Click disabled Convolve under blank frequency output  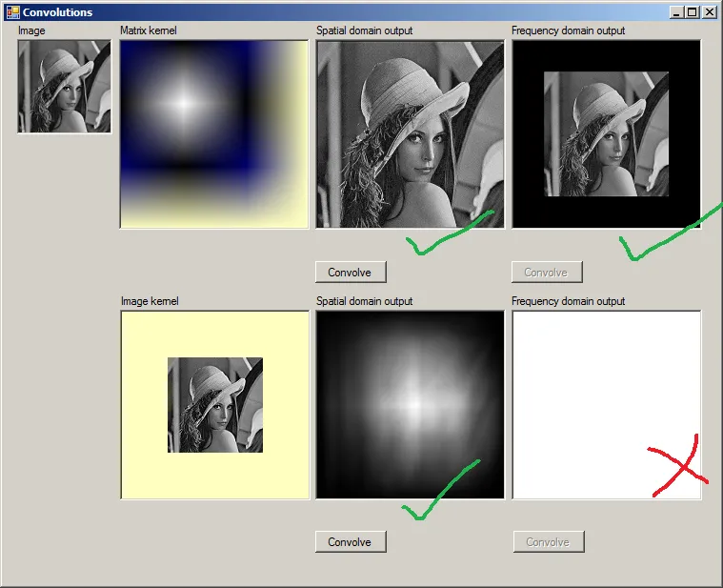549,541
